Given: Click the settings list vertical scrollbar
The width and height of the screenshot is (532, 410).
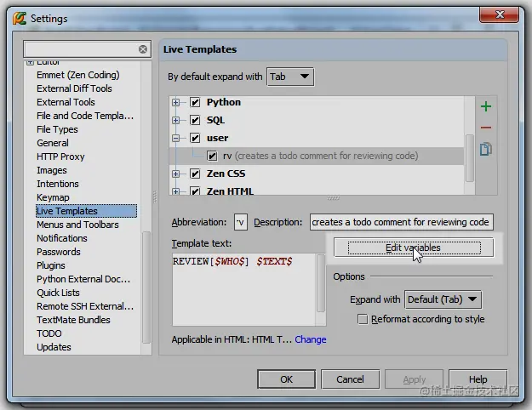Looking at the screenshot, I should pos(146,288).
